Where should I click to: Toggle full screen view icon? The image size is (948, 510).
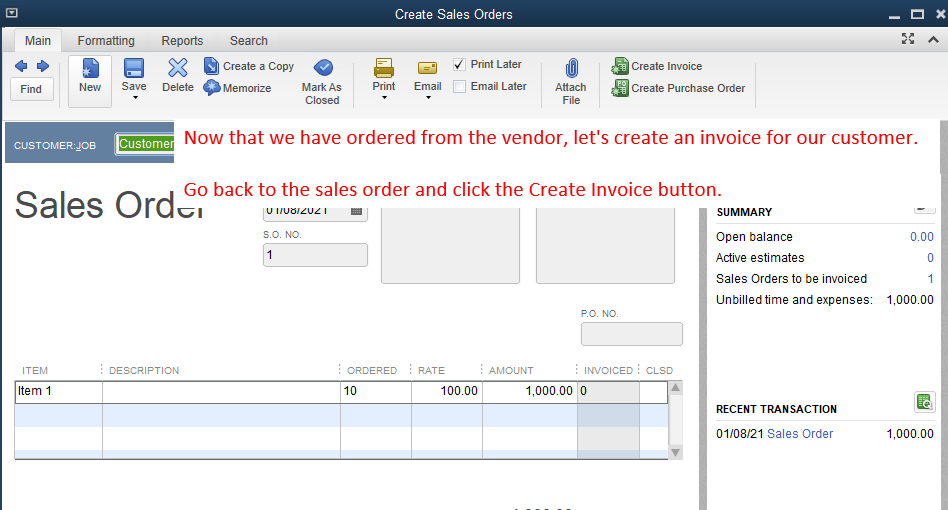pos(907,39)
